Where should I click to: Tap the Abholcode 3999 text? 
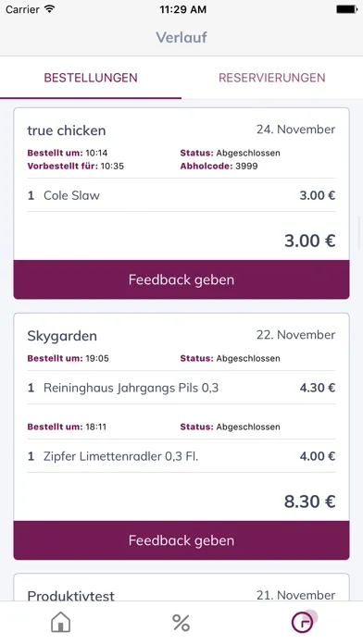(219, 166)
